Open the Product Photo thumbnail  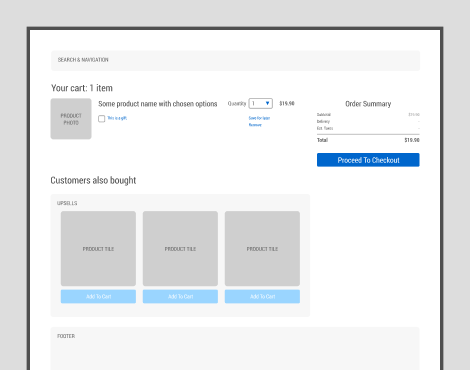click(71, 119)
